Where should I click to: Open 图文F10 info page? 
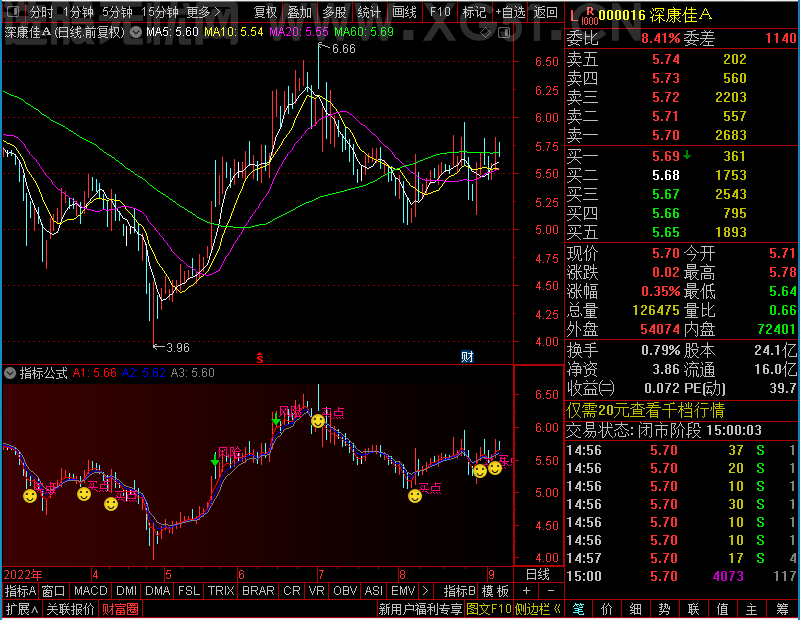pyautogui.click(x=489, y=609)
